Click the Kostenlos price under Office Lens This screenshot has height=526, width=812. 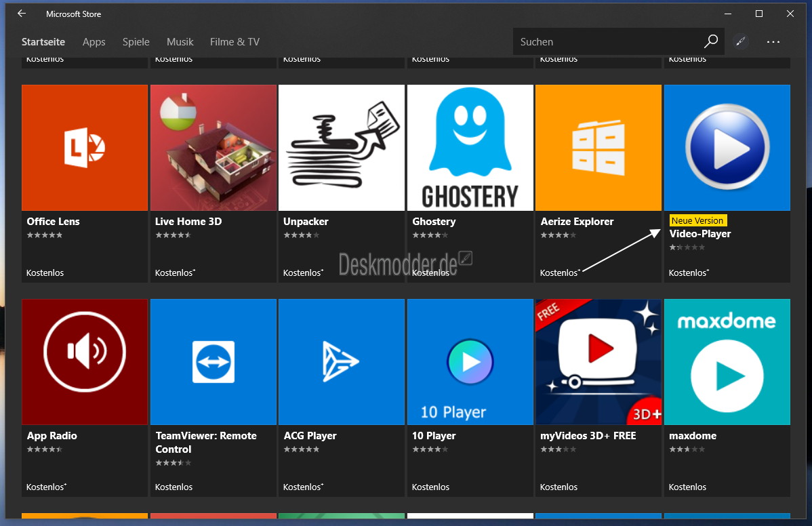tap(45, 273)
